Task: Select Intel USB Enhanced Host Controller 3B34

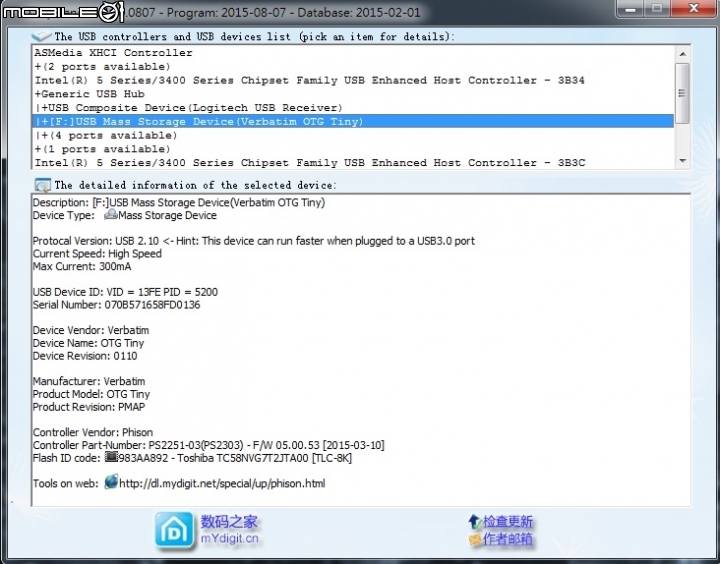Action: click(354, 80)
